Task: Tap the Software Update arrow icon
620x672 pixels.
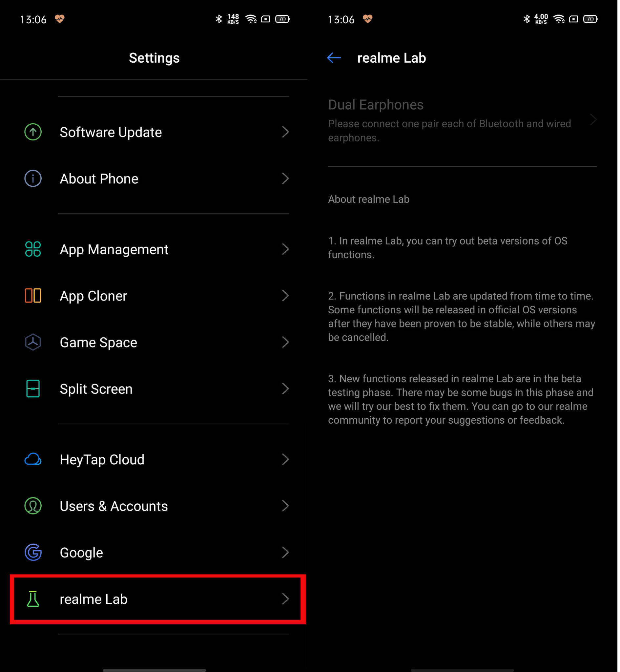Action: tap(33, 132)
